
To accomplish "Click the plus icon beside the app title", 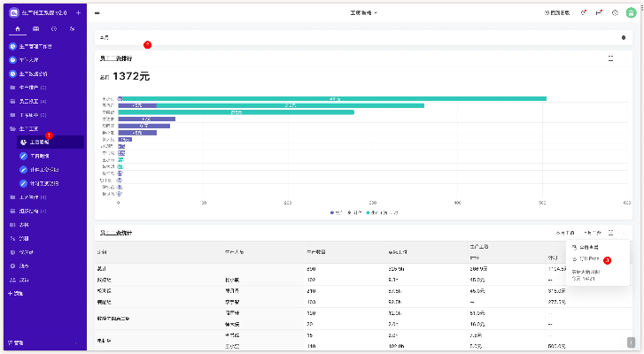I will pos(79,13).
